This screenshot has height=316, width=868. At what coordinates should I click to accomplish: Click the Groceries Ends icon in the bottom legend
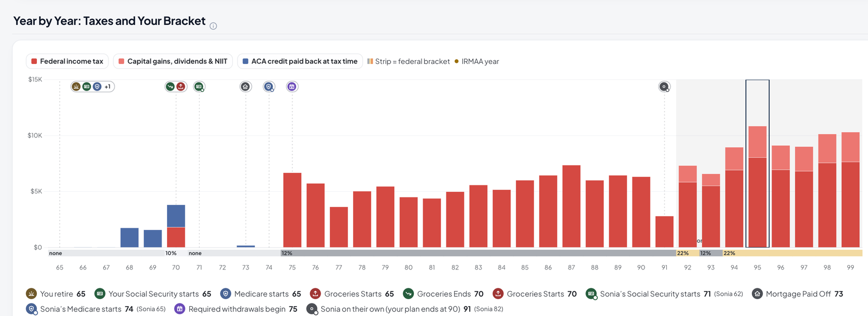coord(409,294)
